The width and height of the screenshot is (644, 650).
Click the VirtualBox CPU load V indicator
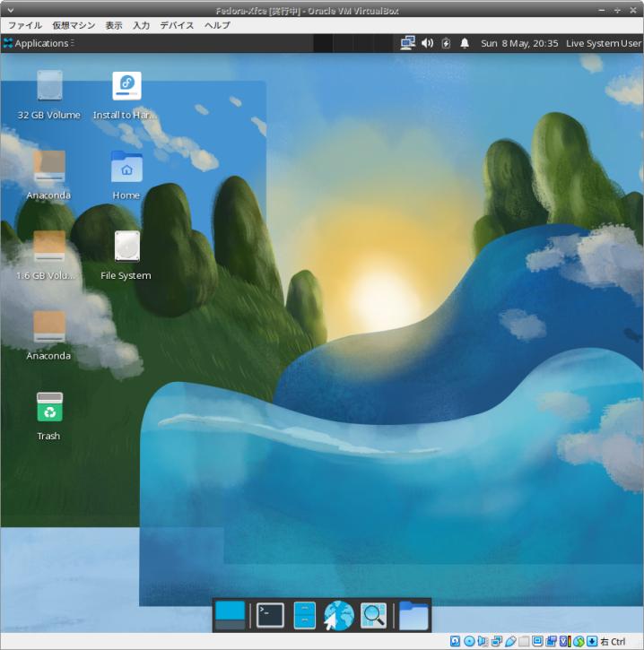point(565,641)
